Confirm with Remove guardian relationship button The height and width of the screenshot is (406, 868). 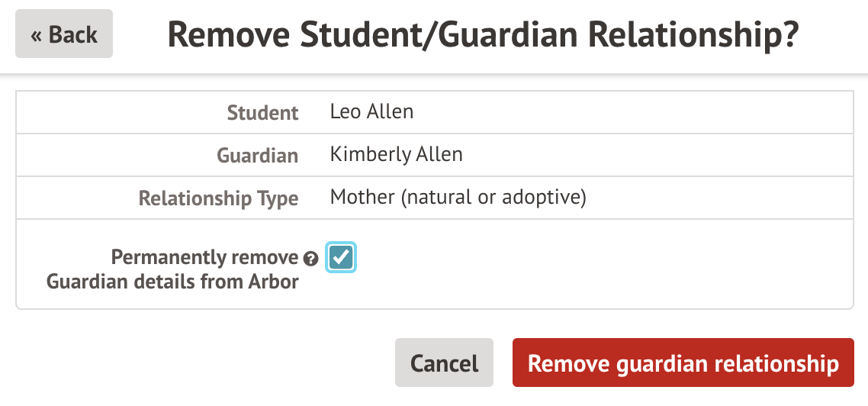pos(683,362)
